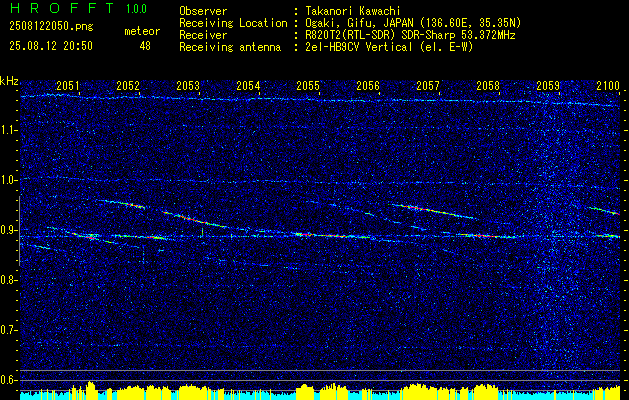Click the version number 1.0.0
The height and width of the screenshot is (400, 629).
[136, 9]
